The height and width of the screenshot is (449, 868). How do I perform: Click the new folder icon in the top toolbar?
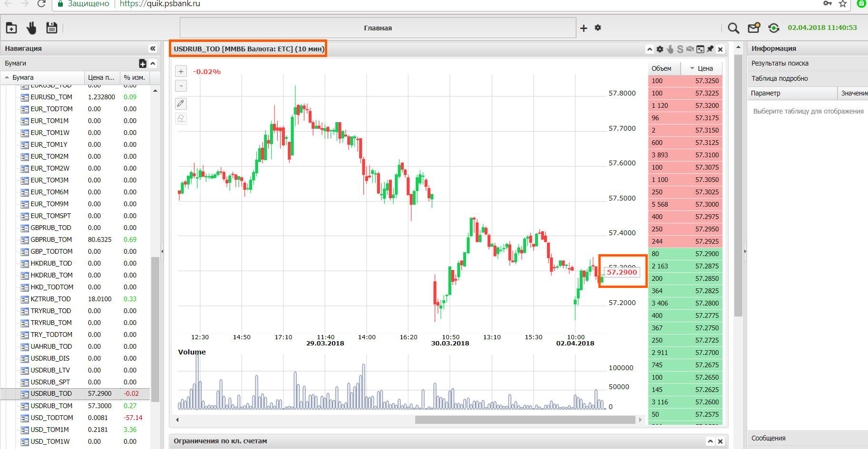click(11, 28)
